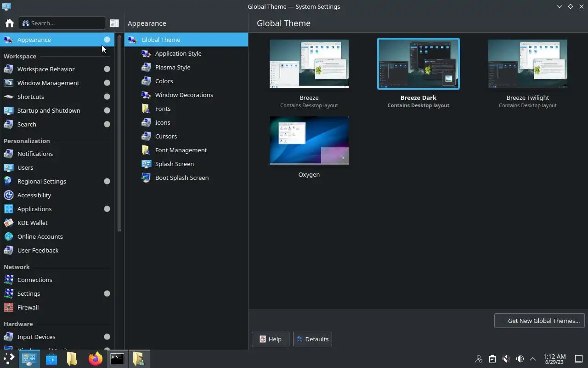Open the application launcher in taskbar
The width and height of the screenshot is (588, 368).
point(9,359)
